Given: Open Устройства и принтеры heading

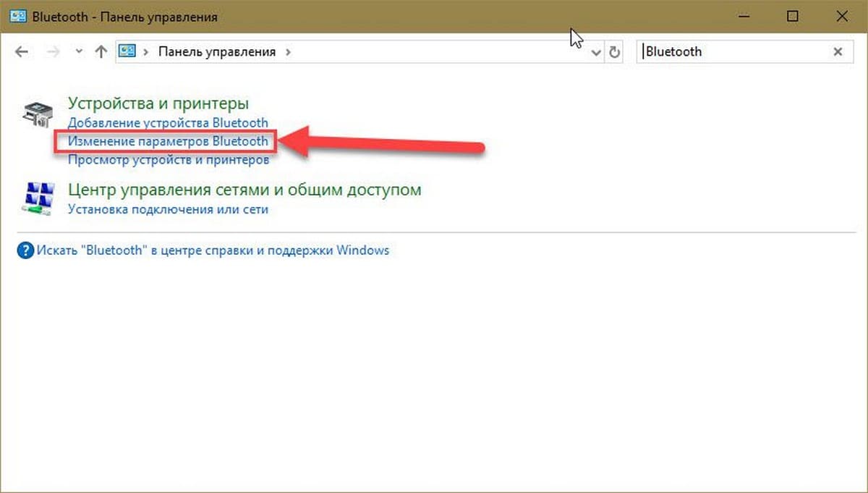Looking at the screenshot, I should coord(158,104).
